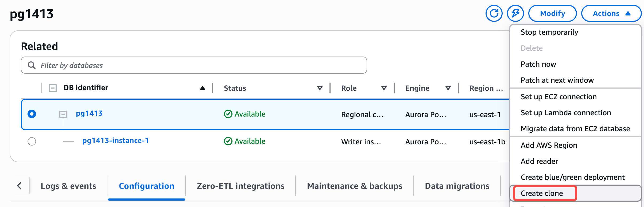Viewport: 644px width, 207px height.
Task: Click Aurora Po... engine cell in pg1413 row
Action: [425, 114]
